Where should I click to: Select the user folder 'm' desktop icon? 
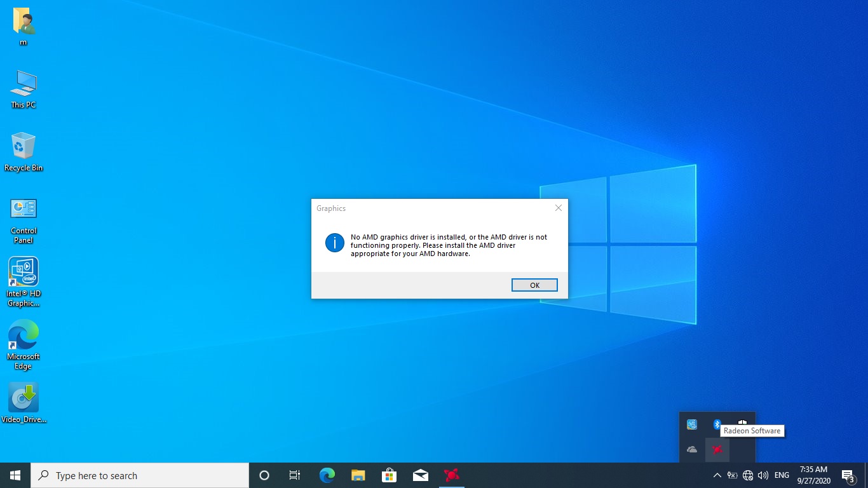coord(24,27)
